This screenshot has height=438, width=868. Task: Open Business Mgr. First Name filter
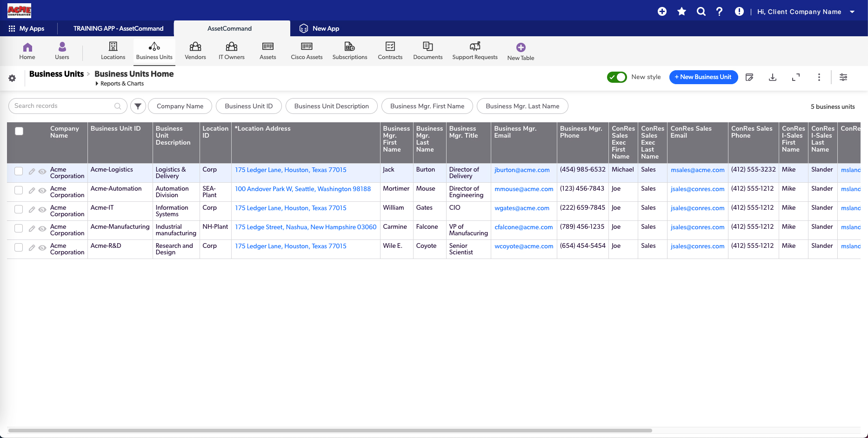(x=427, y=106)
